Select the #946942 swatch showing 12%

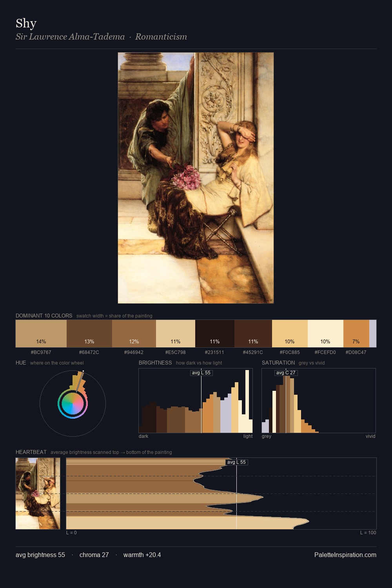(134, 334)
